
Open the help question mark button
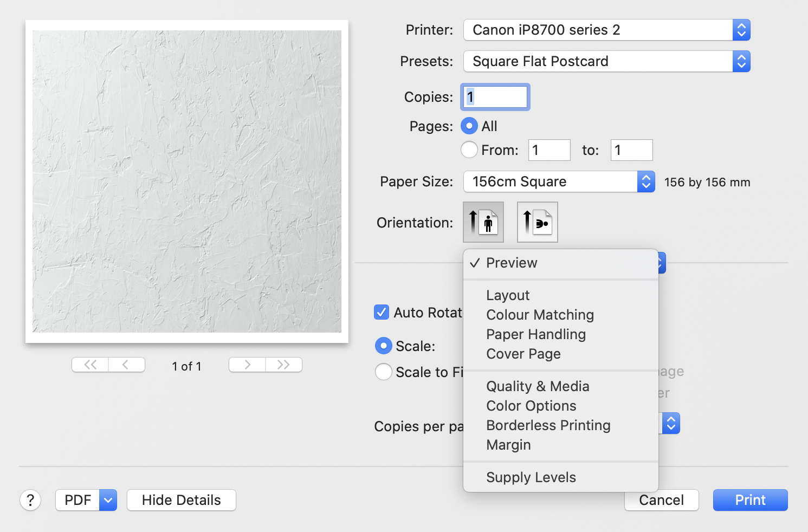pos(30,500)
